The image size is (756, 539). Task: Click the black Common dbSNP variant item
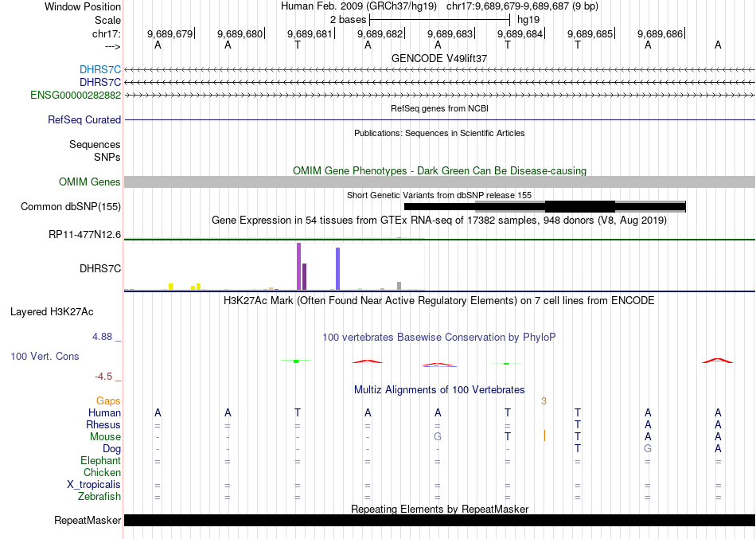pyautogui.click(x=545, y=206)
